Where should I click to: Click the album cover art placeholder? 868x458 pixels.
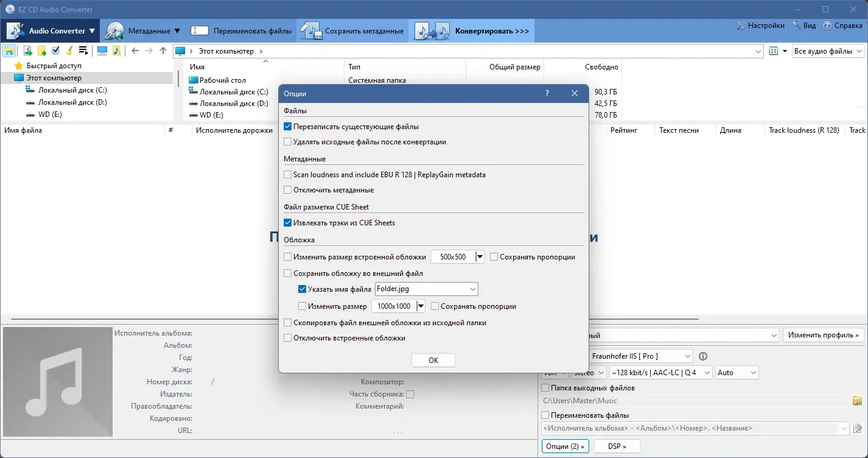click(x=58, y=382)
